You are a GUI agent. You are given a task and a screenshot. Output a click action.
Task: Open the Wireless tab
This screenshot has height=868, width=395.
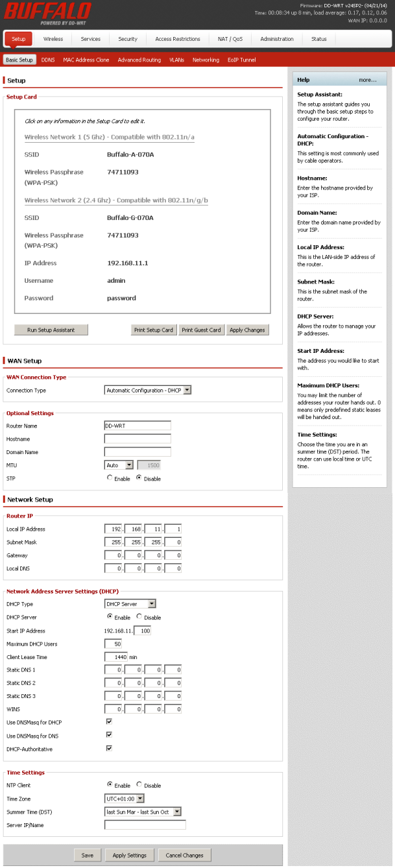[x=53, y=39]
